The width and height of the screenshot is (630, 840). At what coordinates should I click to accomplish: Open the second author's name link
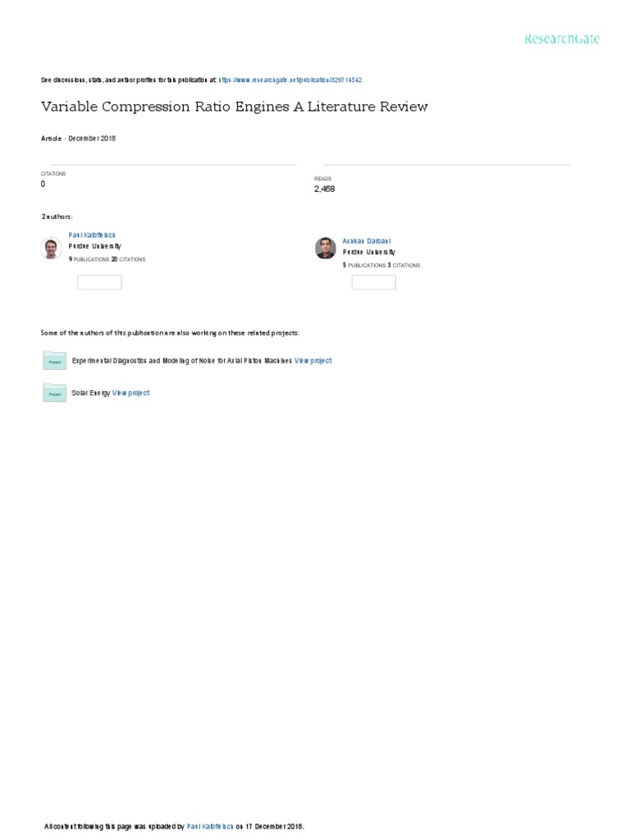pyautogui.click(x=367, y=241)
